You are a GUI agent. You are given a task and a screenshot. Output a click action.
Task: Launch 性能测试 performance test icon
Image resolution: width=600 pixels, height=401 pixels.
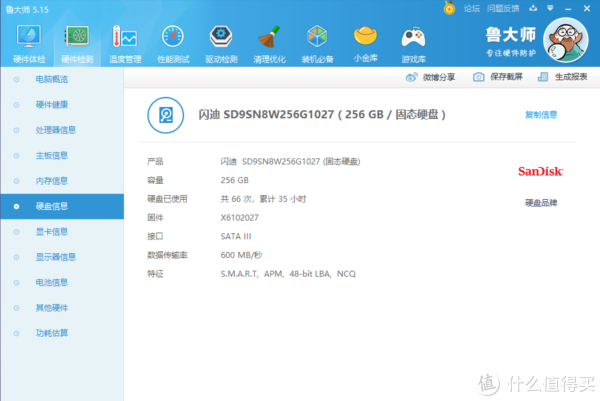(x=173, y=37)
